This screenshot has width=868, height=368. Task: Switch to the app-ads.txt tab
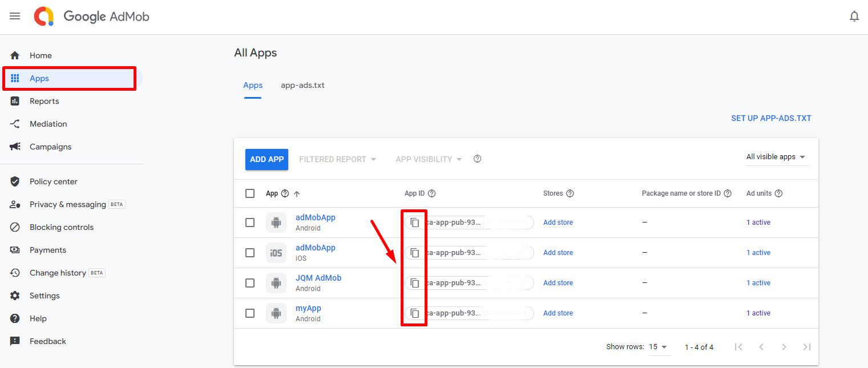pyautogui.click(x=302, y=86)
